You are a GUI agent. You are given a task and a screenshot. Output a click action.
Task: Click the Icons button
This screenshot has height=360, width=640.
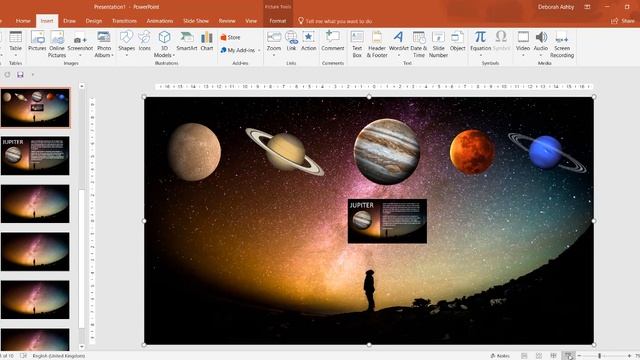[x=144, y=41]
